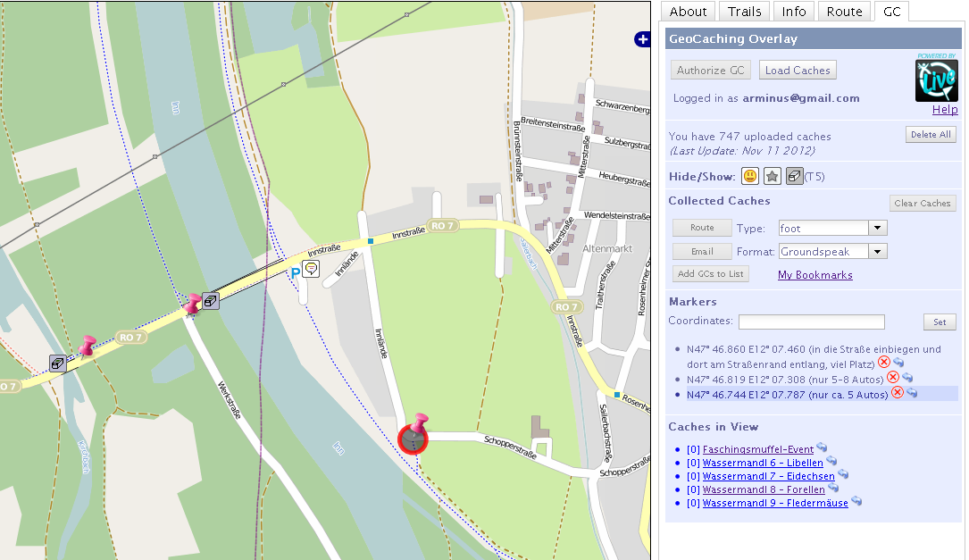Select the pink pushpin near Schopperstraße
The width and height of the screenshot is (969, 560).
click(420, 424)
